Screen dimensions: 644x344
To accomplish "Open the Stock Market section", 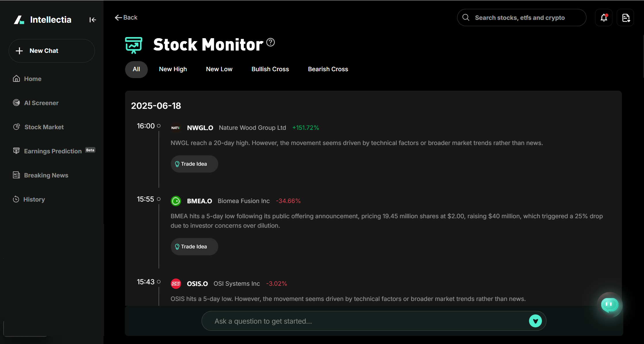I will click(44, 127).
